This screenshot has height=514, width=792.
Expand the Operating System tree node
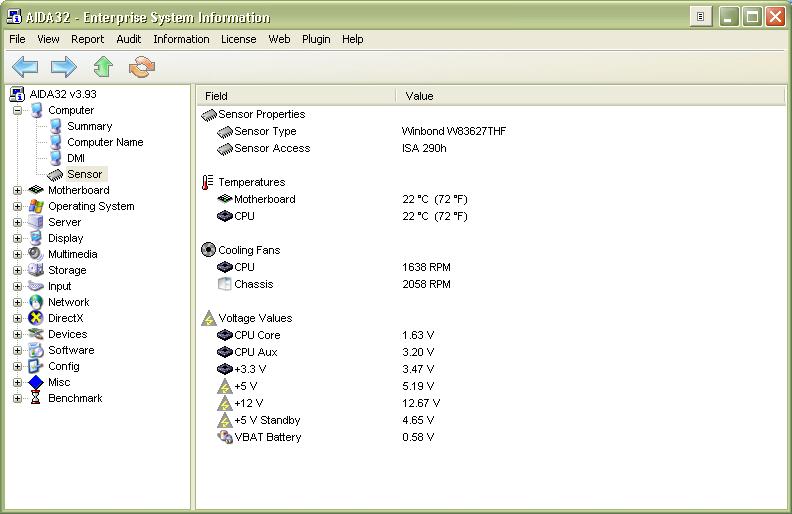point(18,207)
